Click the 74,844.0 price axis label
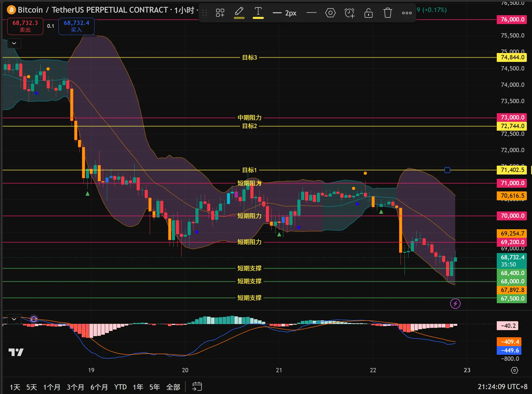 pos(512,57)
